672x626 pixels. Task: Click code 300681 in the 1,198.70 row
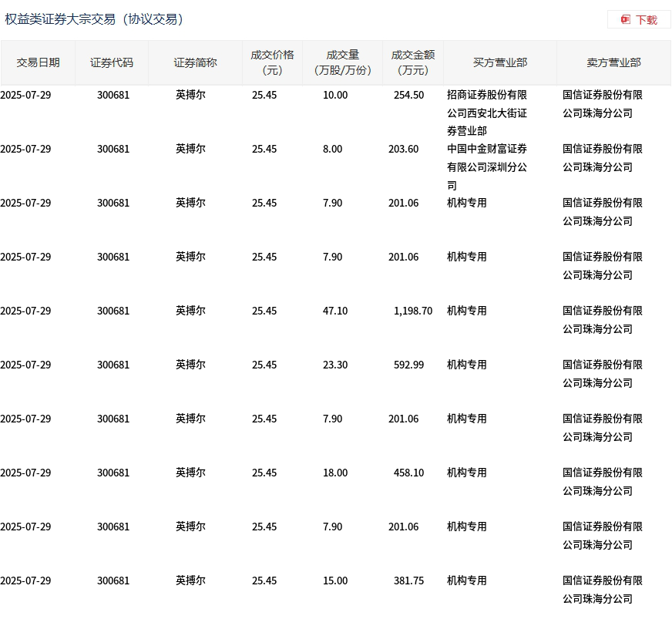tap(113, 311)
